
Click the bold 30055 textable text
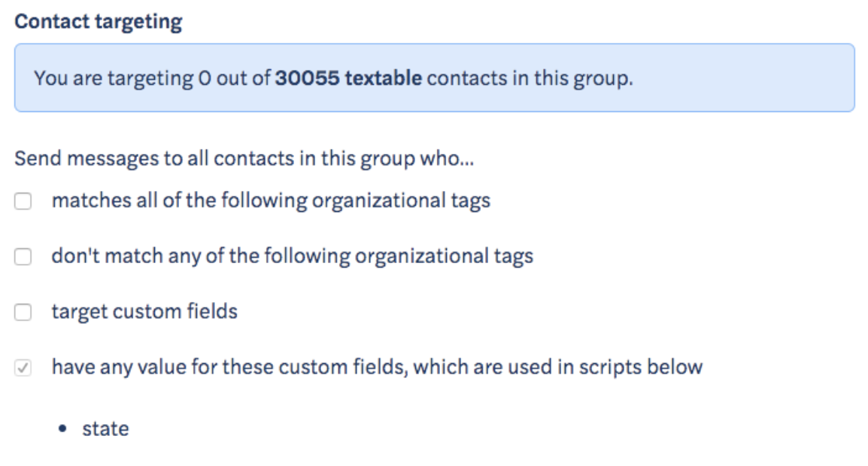348,78
